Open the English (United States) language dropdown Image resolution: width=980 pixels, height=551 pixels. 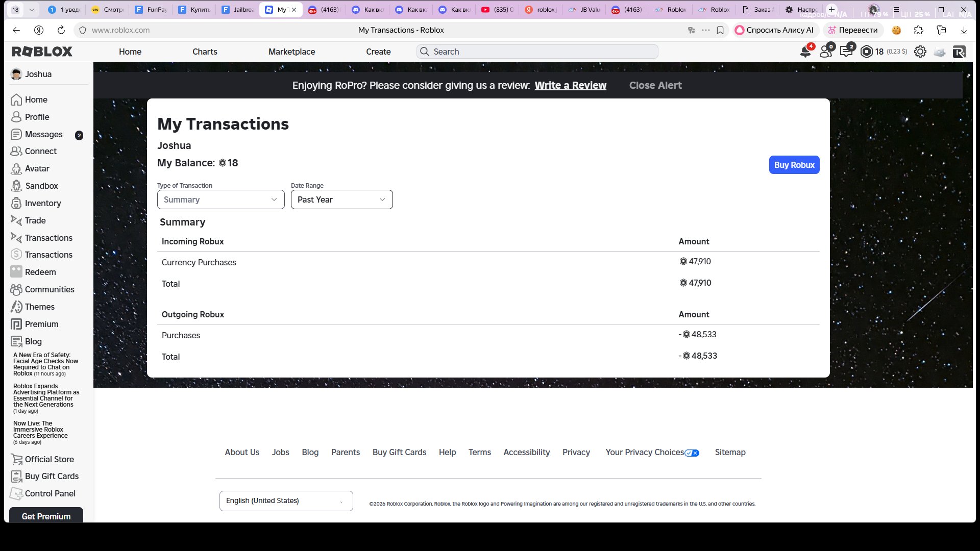286,501
